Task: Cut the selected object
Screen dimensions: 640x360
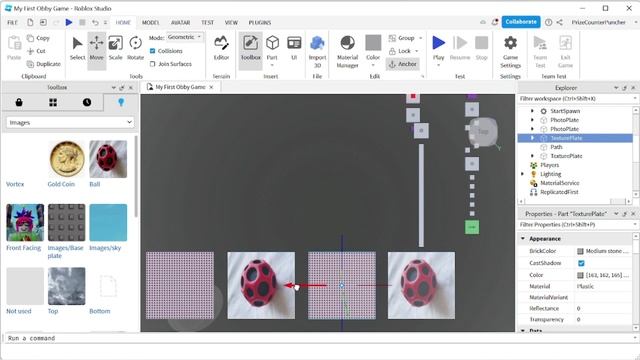Action: point(36,51)
